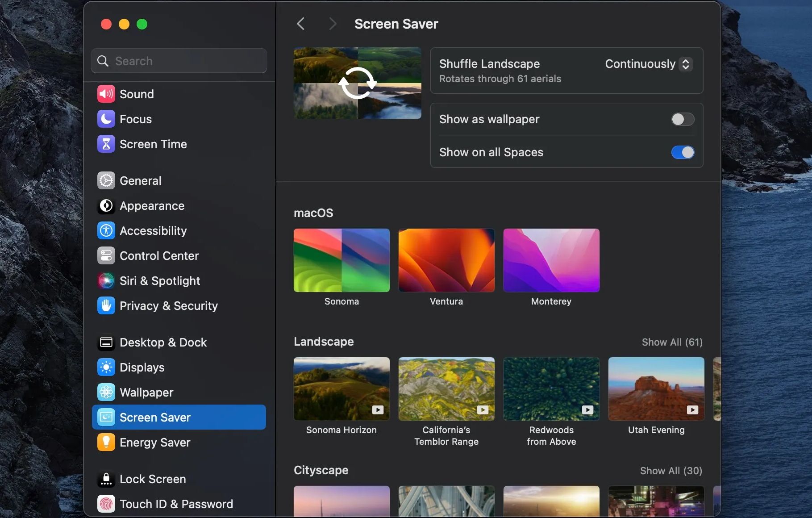Click the forward navigation chevron

[x=332, y=24]
